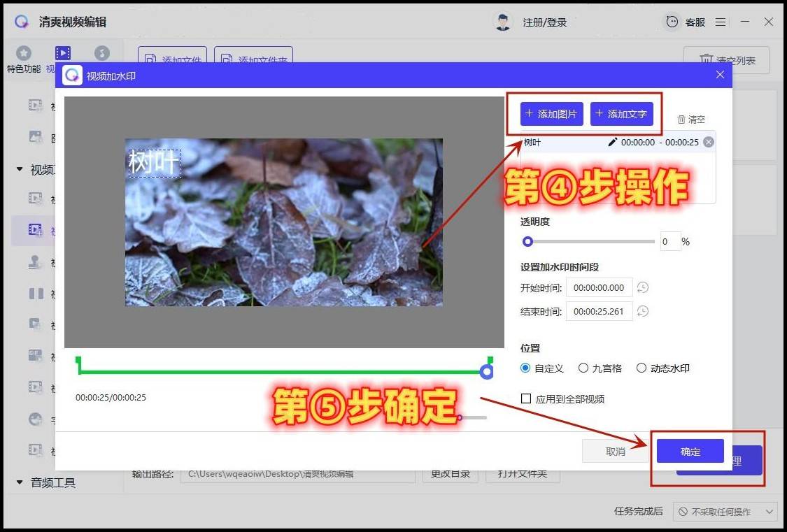Screen dimensions: 787x532
Task: Close the 视频加水印 dialog
Action: tap(721, 75)
